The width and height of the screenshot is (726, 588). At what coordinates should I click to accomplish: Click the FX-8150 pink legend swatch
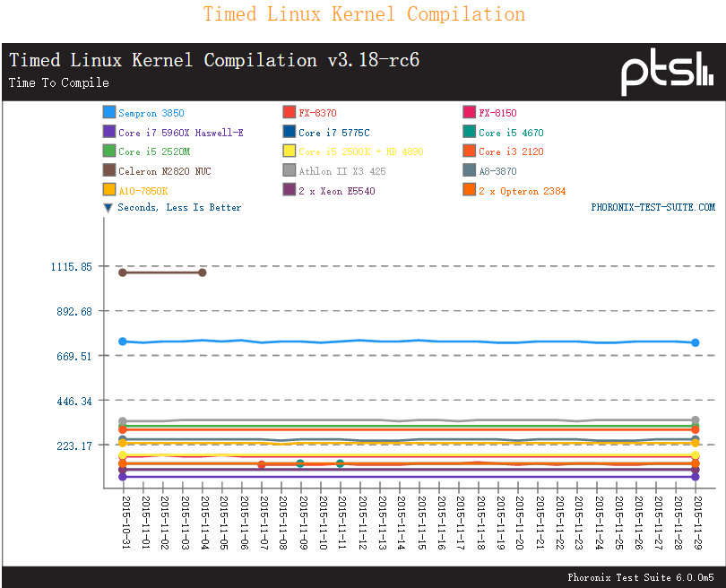pos(469,113)
